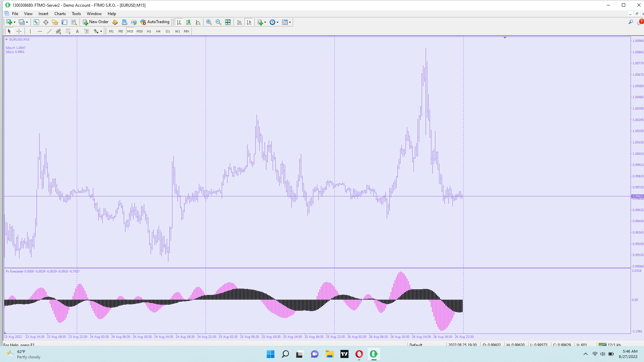Switch chart to candlesticks mode
The width and height of the screenshot is (644, 362).
click(x=189, y=22)
